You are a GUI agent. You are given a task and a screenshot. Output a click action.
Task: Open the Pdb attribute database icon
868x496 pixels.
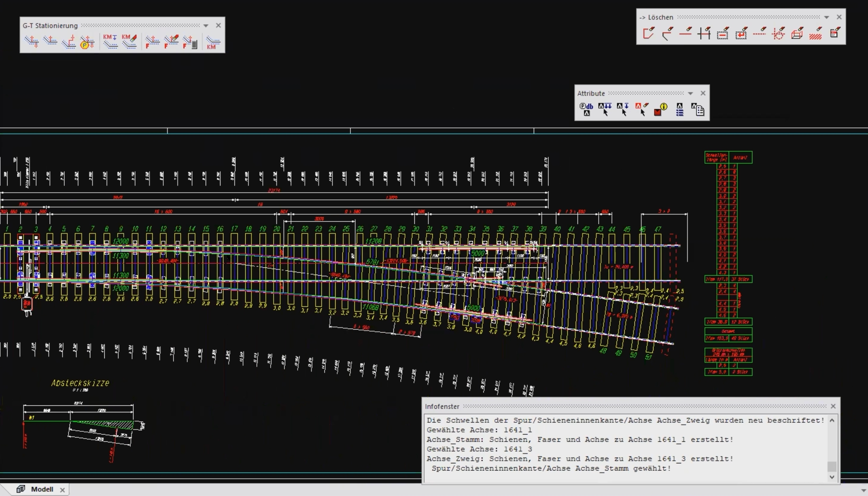586,109
